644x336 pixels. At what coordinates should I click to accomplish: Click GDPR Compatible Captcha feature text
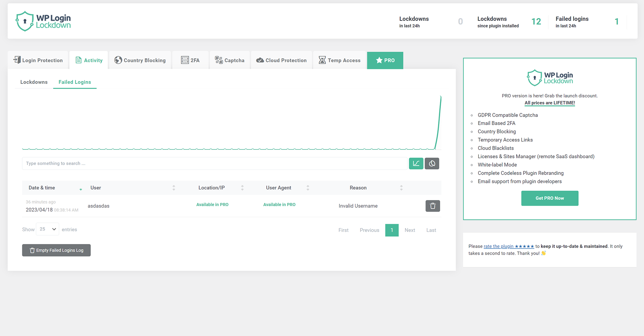pyautogui.click(x=507, y=115)
